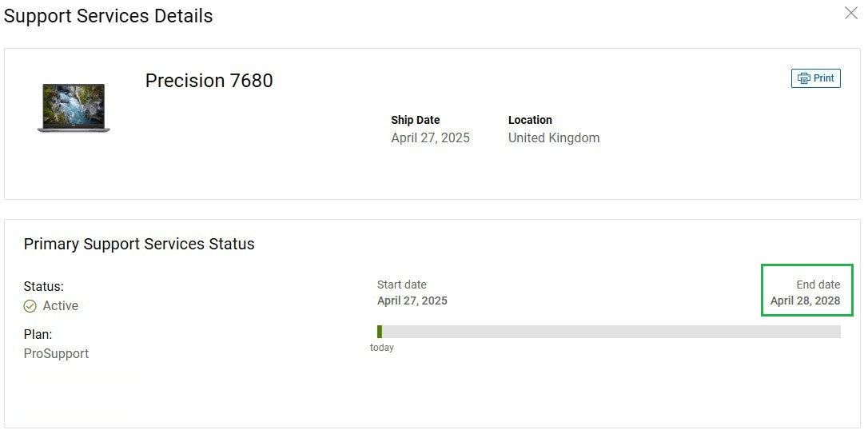The height and width of the screenshot is (434, 868).
Task: Click the Start date label
Action: [x=402, y=285]
